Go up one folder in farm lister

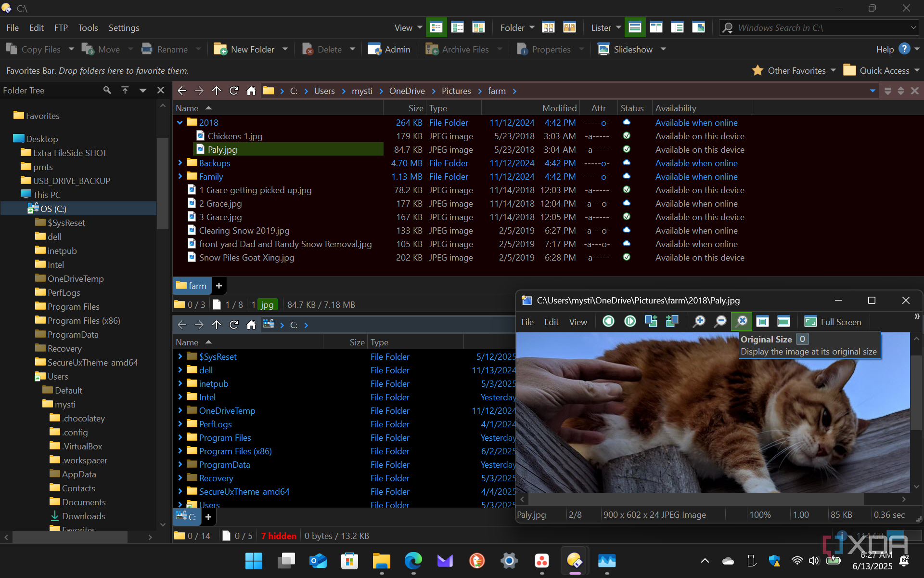(217, 91)
